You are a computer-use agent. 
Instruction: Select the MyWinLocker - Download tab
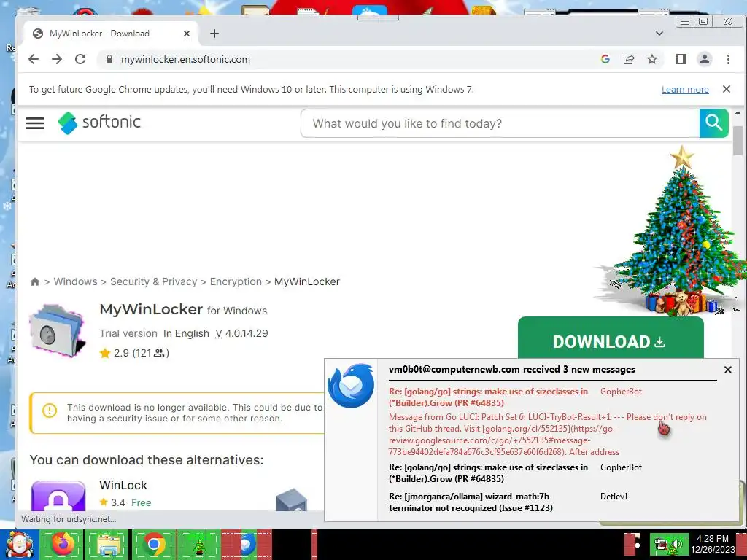[x=111, y=34]
